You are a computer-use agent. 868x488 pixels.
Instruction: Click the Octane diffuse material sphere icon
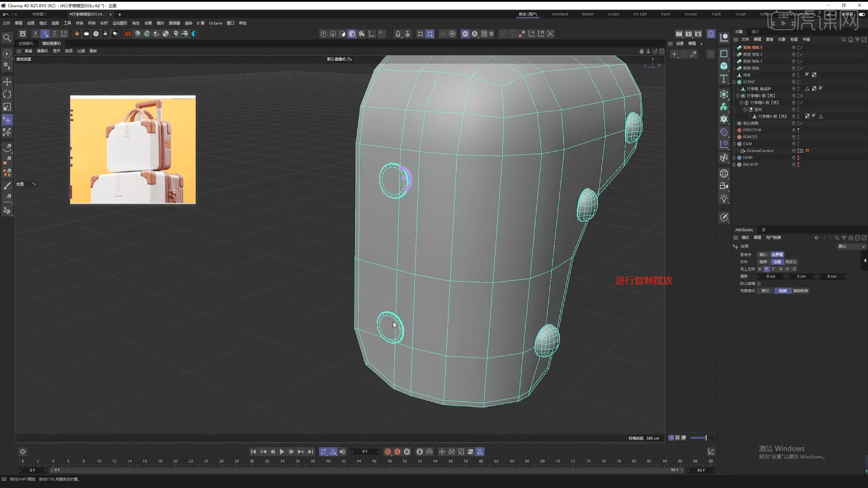137,34
